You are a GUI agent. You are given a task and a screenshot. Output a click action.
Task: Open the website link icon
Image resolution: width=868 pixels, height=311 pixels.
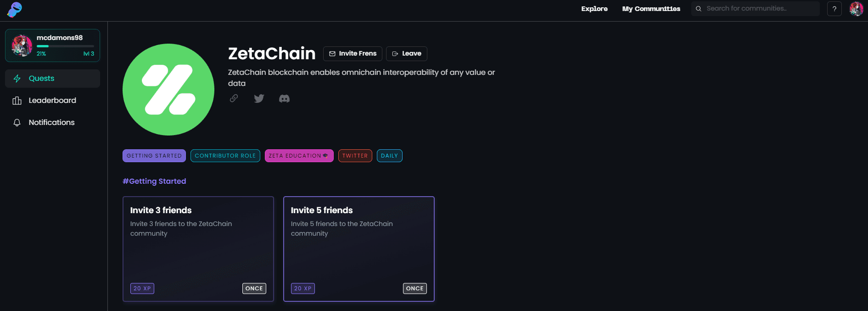click(234, 98)
